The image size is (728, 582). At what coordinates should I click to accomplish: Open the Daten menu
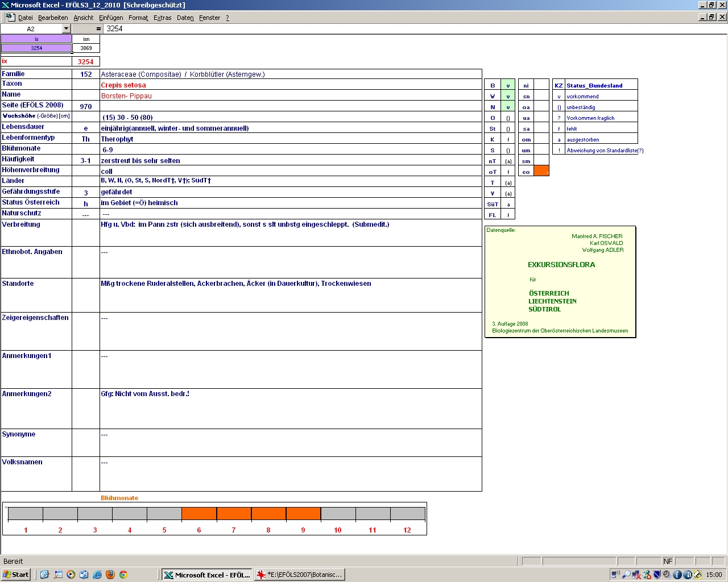pyautogui.click(x=185, y=18)
